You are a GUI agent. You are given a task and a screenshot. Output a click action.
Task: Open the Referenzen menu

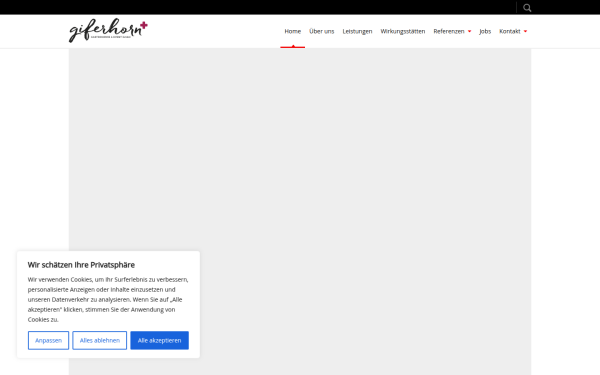click(x=449, y=31)
